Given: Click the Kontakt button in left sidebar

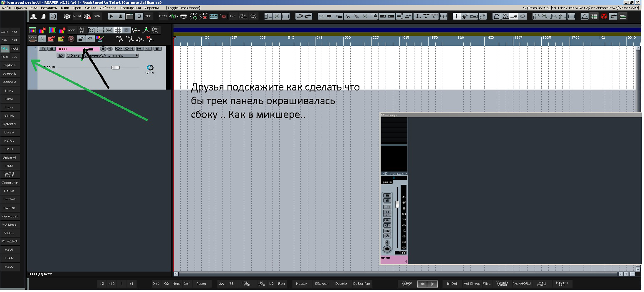Looking at the screenshot, I should pos(10,199).
